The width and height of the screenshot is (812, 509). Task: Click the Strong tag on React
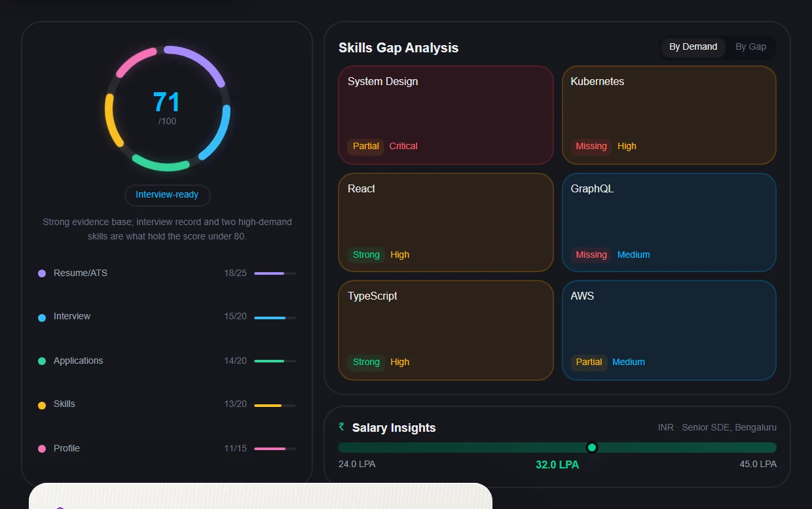[x=366, y=254]
